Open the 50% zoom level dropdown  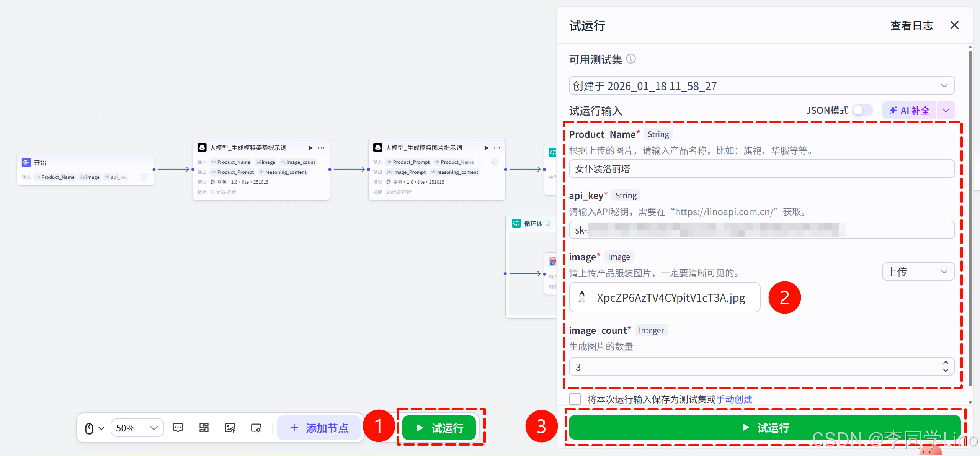point(137,428)
